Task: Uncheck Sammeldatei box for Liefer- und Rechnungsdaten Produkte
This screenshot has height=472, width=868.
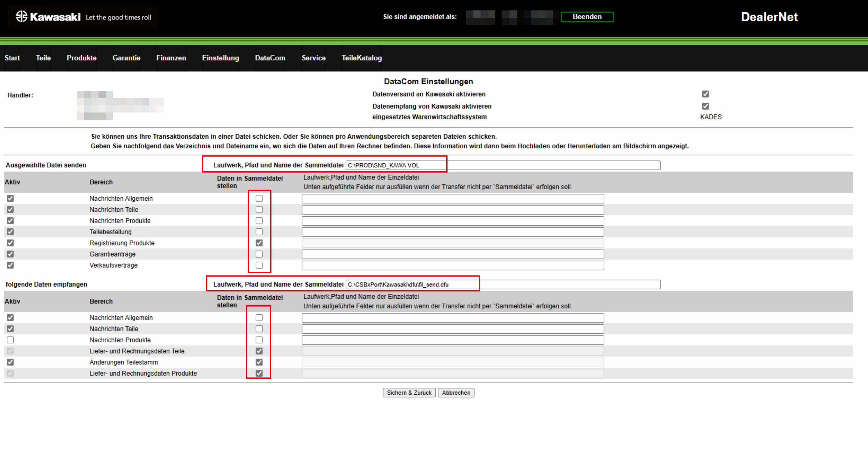Action: (x=259, y=373)
